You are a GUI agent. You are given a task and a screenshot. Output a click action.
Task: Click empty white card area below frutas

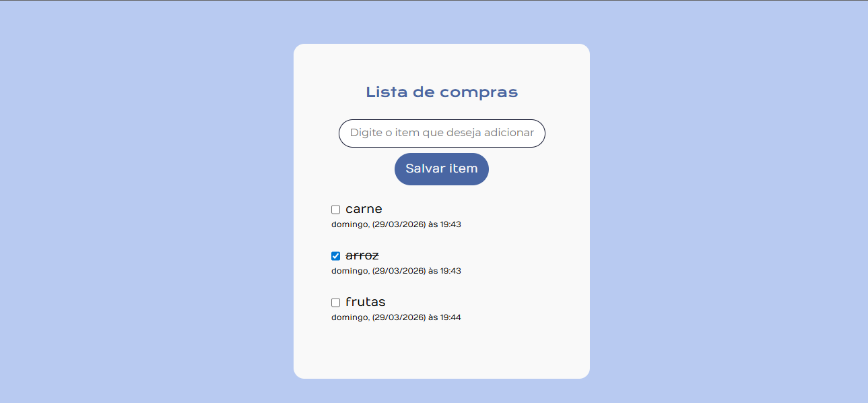[x=442, y=350]
